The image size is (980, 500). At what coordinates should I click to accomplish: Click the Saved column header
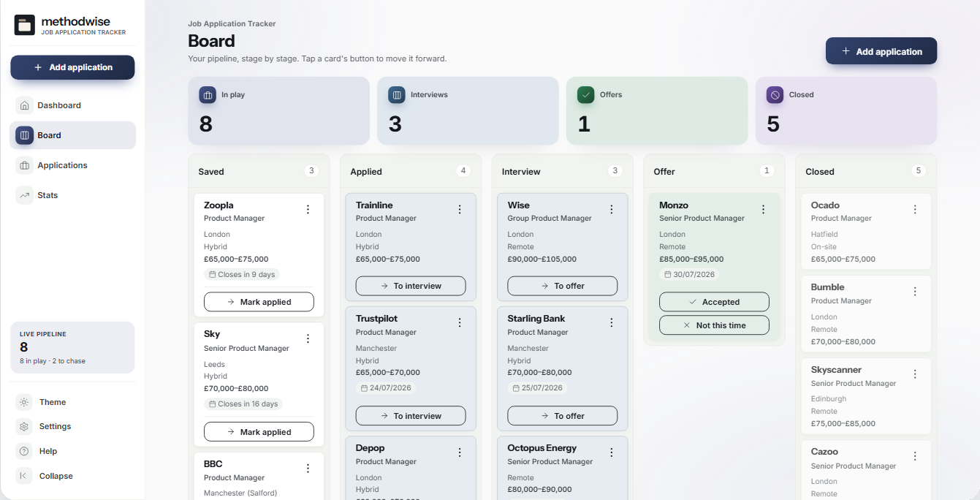(x=259, y=171)
